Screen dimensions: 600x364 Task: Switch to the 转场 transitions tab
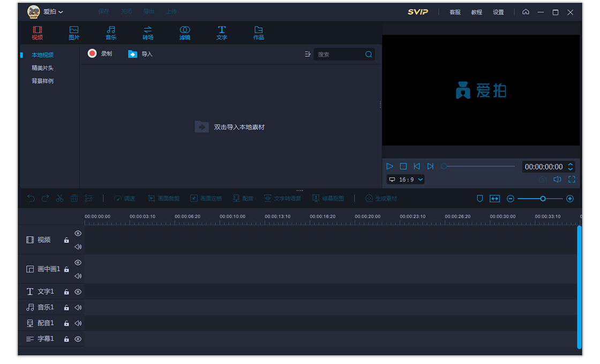148,33
